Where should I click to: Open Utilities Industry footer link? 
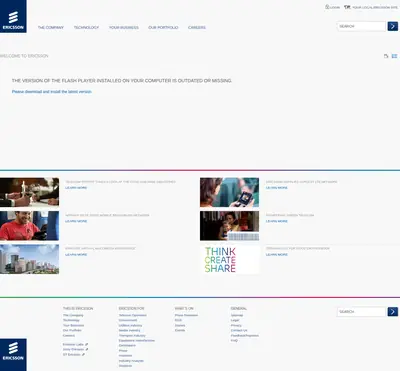click(130, 325)
